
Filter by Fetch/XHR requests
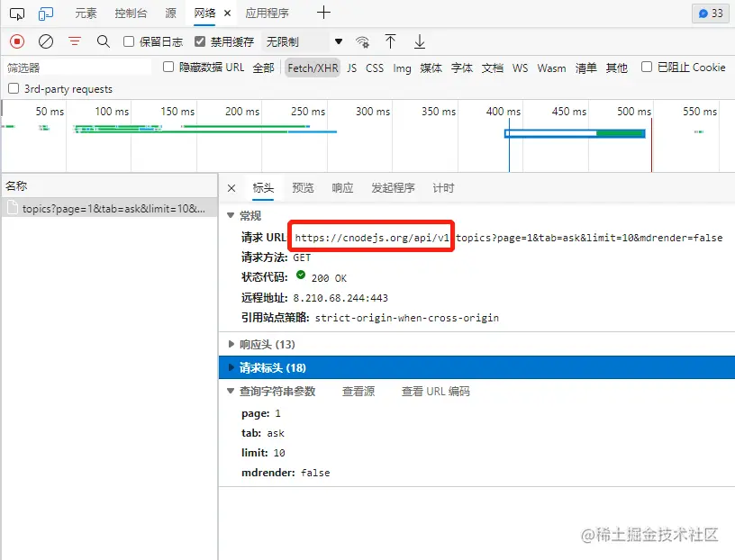[313, 68]
